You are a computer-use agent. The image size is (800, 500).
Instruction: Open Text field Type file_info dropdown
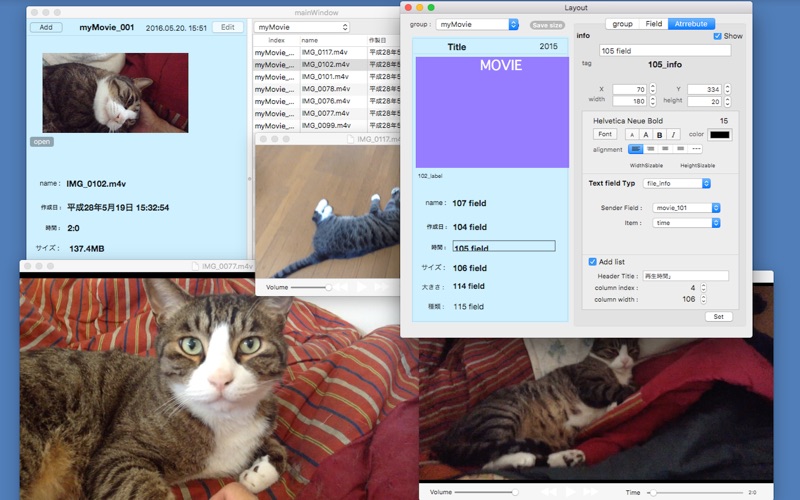pos(677,183)
